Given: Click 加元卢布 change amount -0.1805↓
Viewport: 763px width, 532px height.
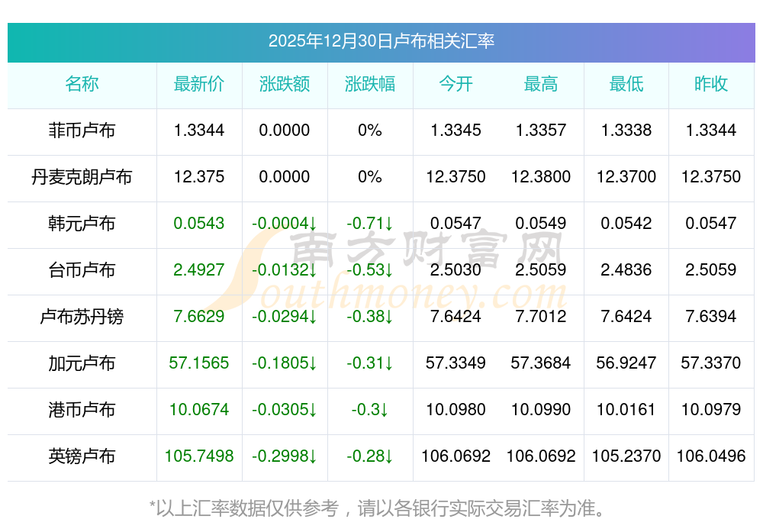Looking at the screenshot, I should pos(285,363).
